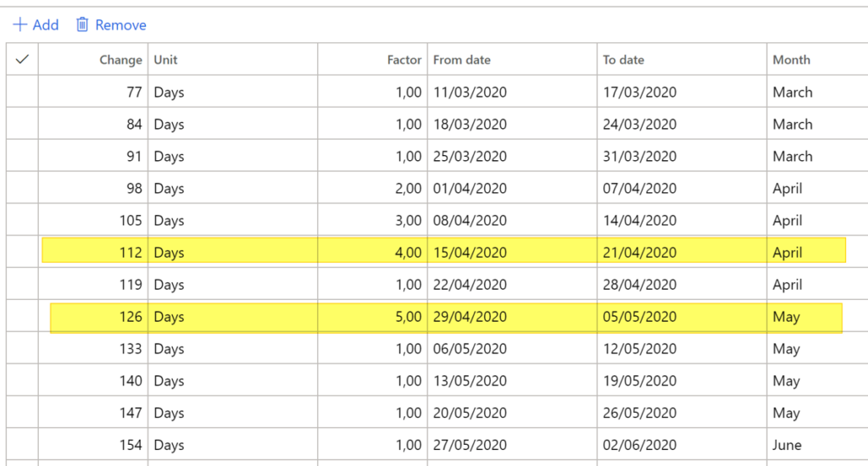Click the From date column header

(512, 59)
